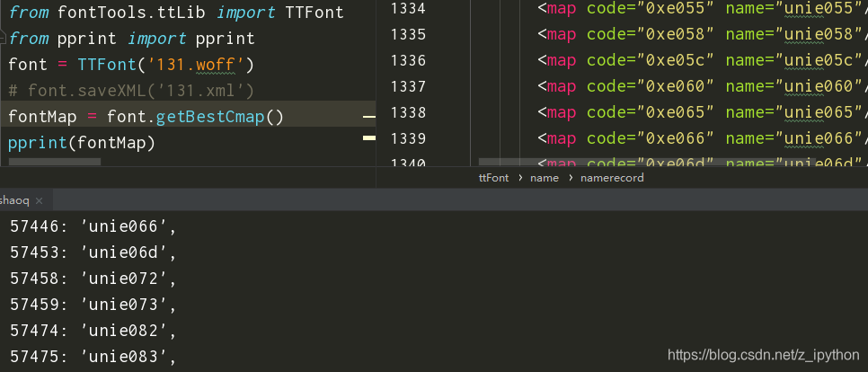868x372 pixels.
Task: Click the code="0xe066" map entry
Action: tap(702, 138)
